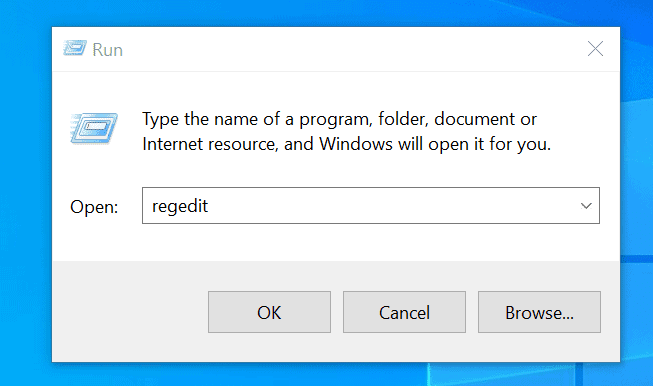Expand the Open history dropdown arrow
The width and height of the screenshot is (653, 386).
pyautogui.click(x=586, y=206)
